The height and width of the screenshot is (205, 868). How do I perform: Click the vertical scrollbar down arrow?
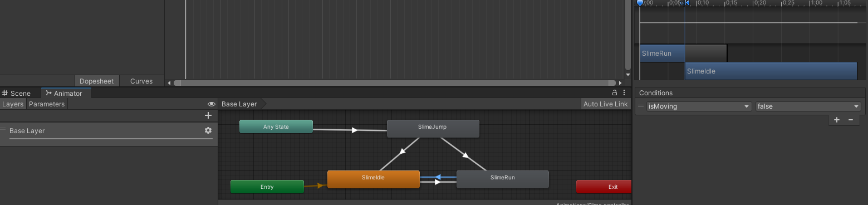629,75
